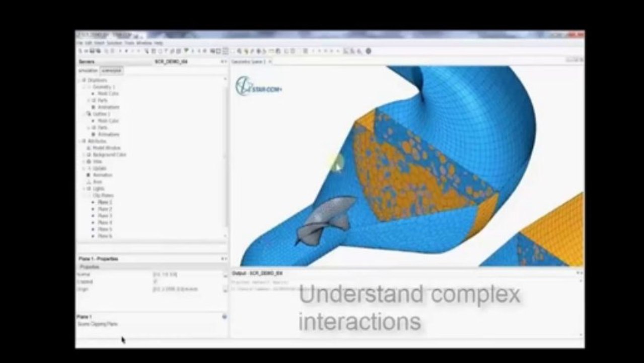Collapse the Attributes node
Viewport: 644px width, 363px height.
79,141
